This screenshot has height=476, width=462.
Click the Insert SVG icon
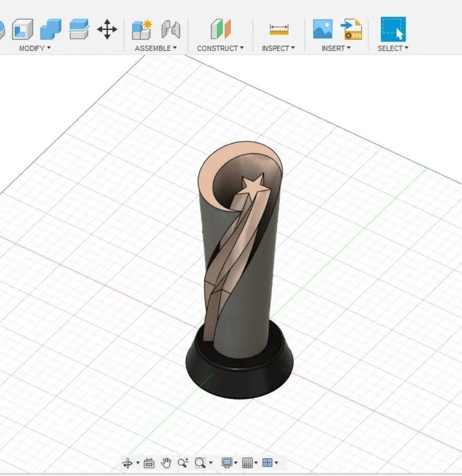tap(351, 29)
